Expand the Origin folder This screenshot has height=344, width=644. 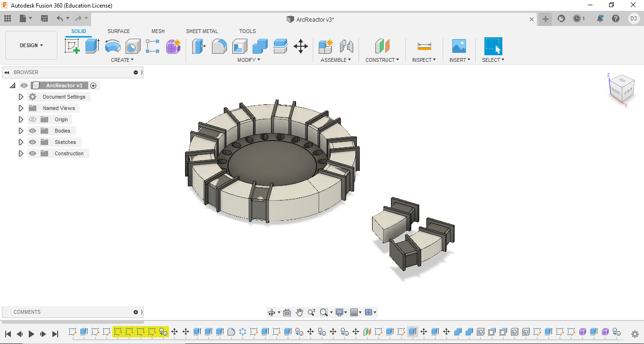pyautogui.click(x=21, y=119)
